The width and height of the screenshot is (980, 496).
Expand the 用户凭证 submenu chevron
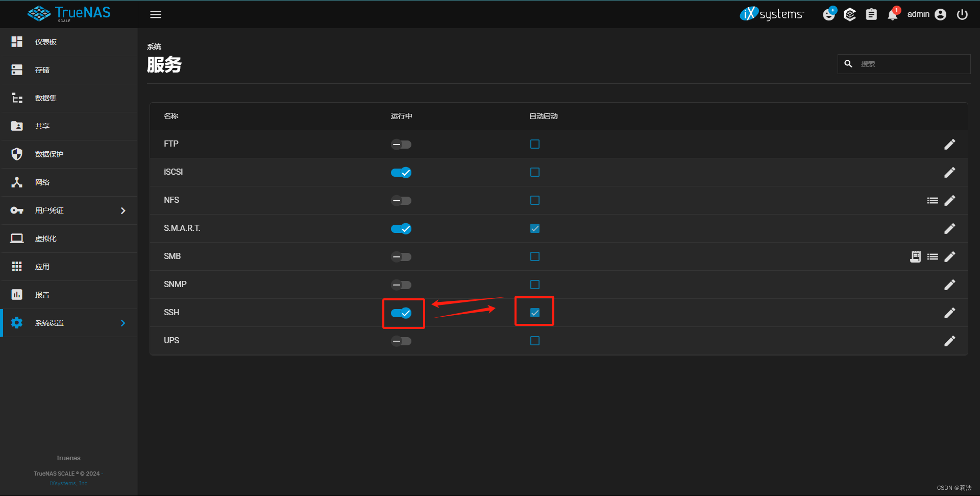coord(123,210)
